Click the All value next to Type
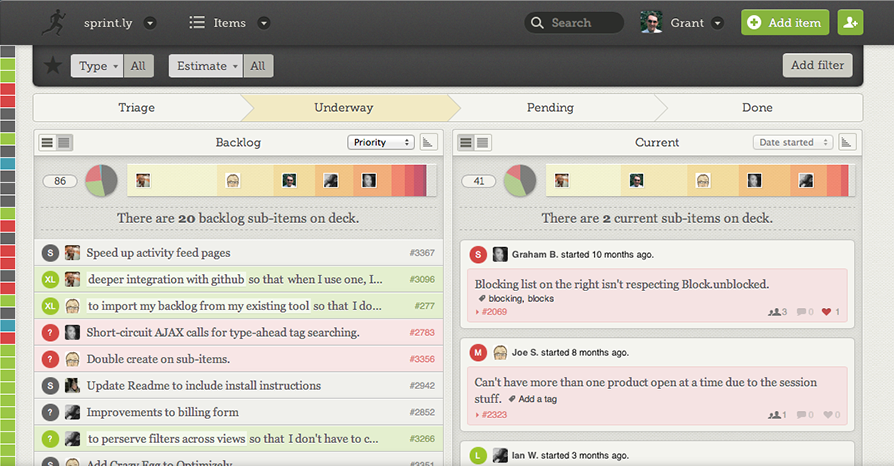Viewport: 894px width, 466px height. pos(138,66)
